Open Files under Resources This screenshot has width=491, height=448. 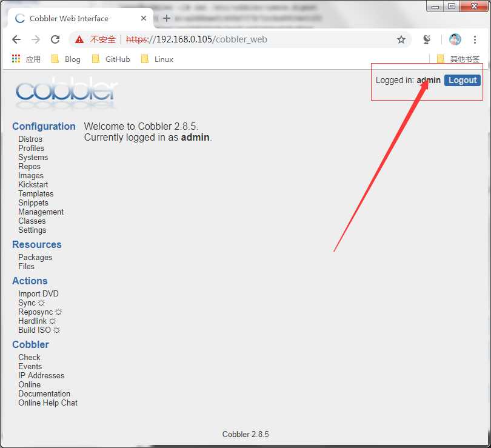pyautogui.click(x=26, y=266)
